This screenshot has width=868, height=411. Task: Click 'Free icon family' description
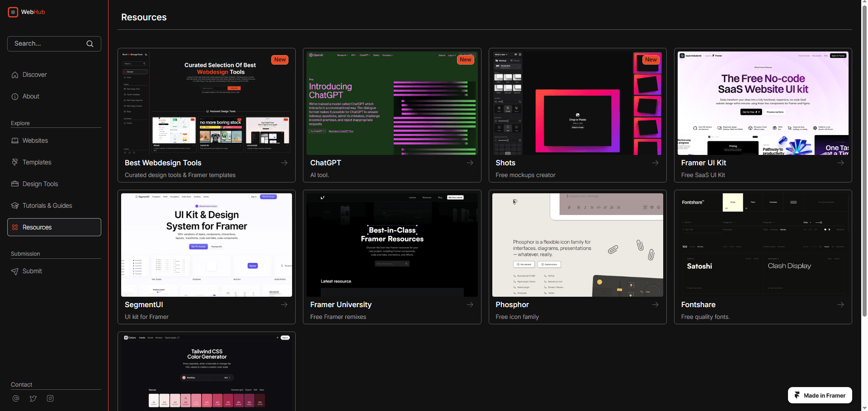(x=517, y=317)
